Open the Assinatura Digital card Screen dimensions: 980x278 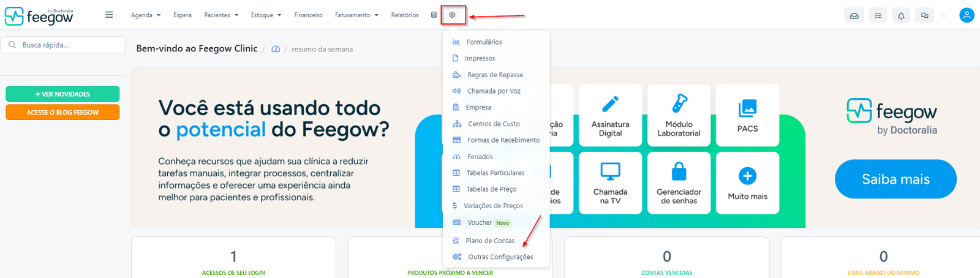(x=610, y=115)
